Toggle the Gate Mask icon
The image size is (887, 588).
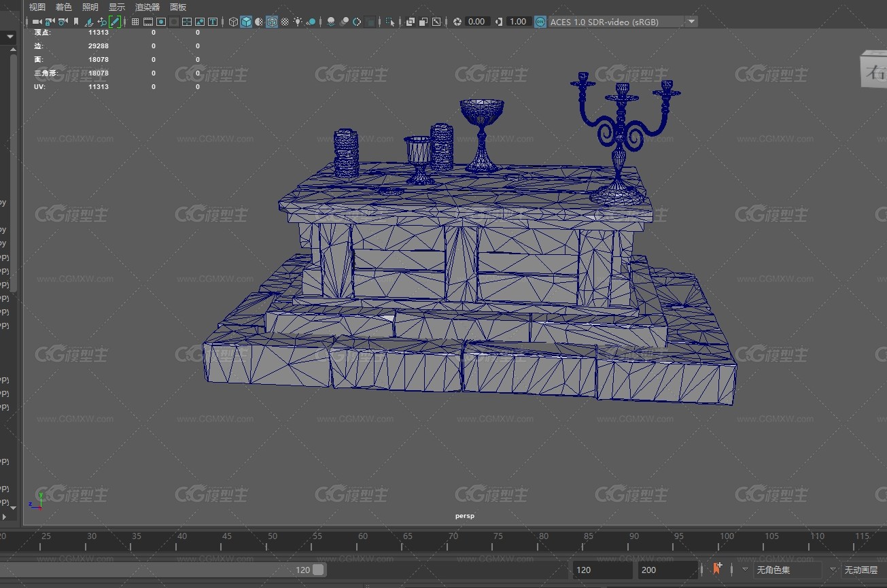pyautogui.click(x=174, y=22)
